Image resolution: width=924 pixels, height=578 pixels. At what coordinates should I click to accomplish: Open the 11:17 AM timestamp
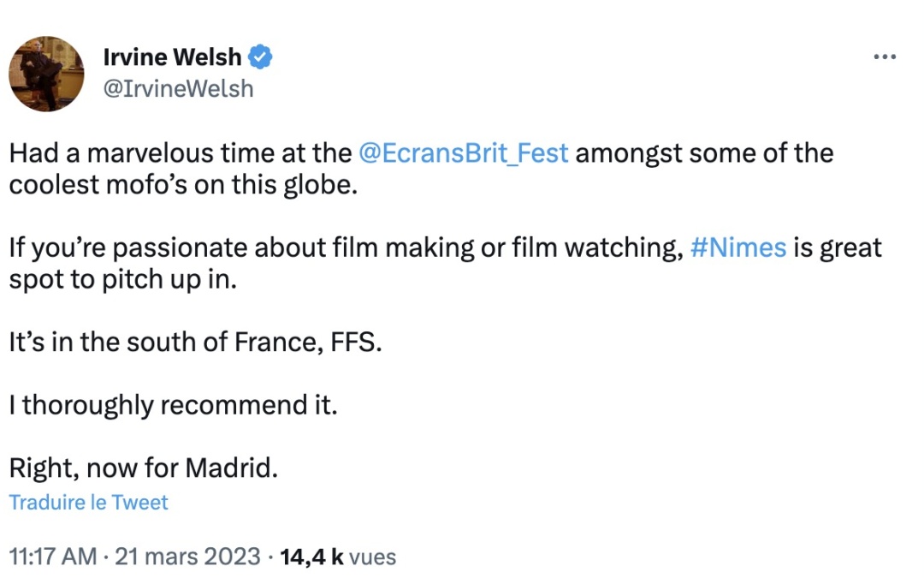tap(53, 557)
